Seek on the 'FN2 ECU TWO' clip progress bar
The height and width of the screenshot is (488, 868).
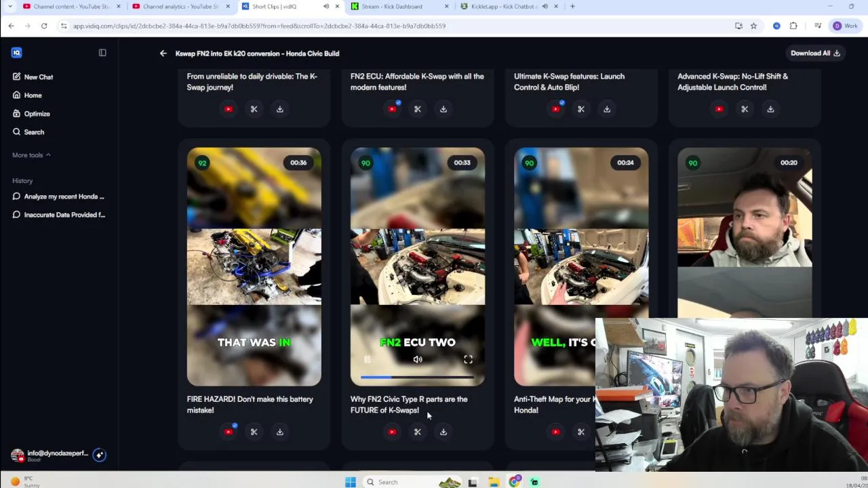coord(417,377)
